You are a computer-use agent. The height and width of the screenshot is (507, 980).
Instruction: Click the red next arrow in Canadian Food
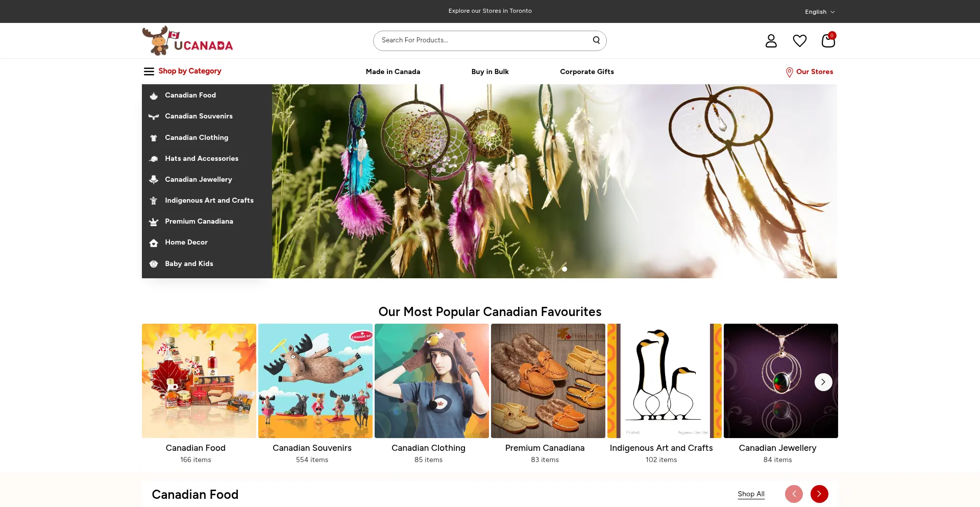(819, 494)
